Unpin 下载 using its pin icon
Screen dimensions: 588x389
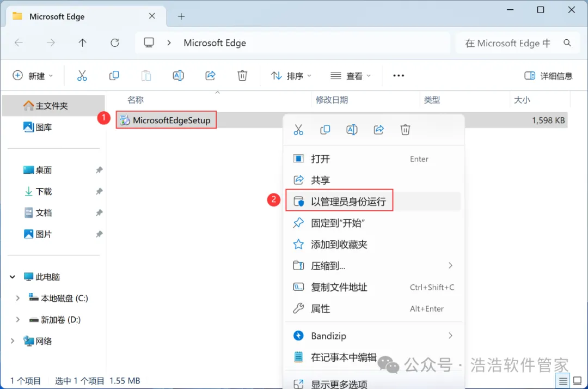pyautogui.click(x=99, y=191)
